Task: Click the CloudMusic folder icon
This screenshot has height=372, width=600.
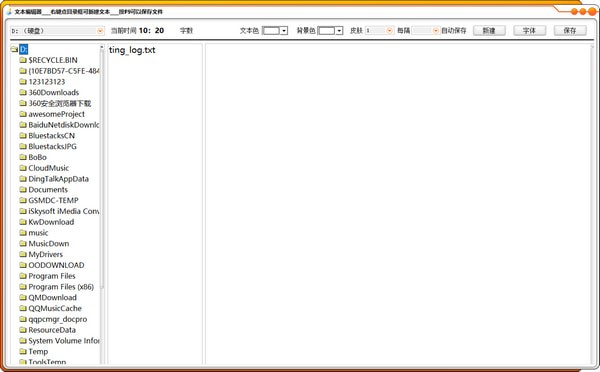Action: tap(23, 168)
